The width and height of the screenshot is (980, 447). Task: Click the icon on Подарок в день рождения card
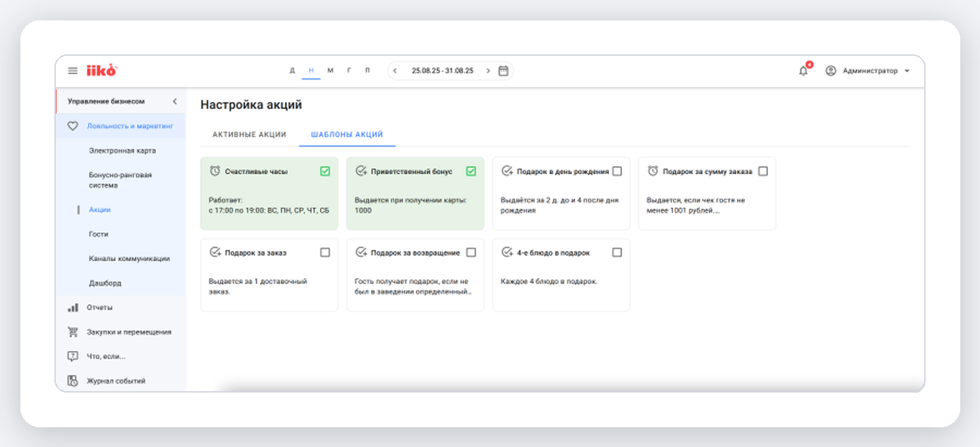click(x=507, y=171)
